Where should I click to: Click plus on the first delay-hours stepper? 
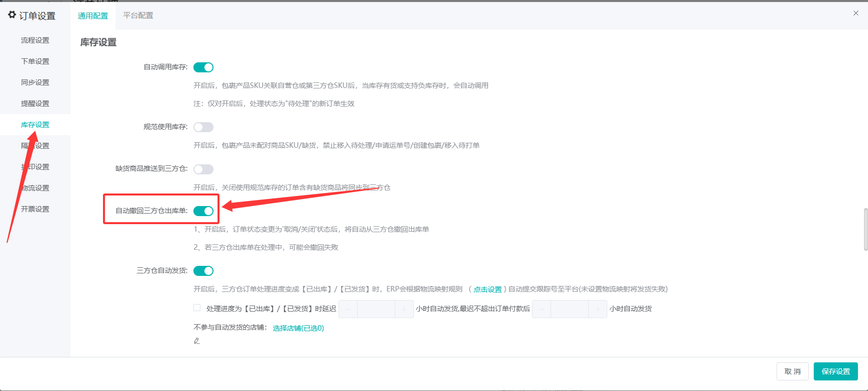tap(404, 309)
